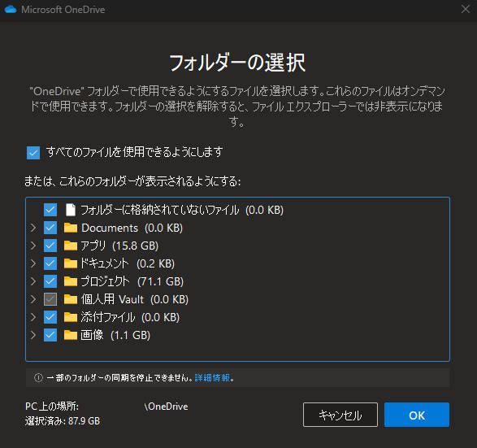477x448 pixels.
Task: Uncheck the 添付ファイル folder checkbox
Action: 50,317
